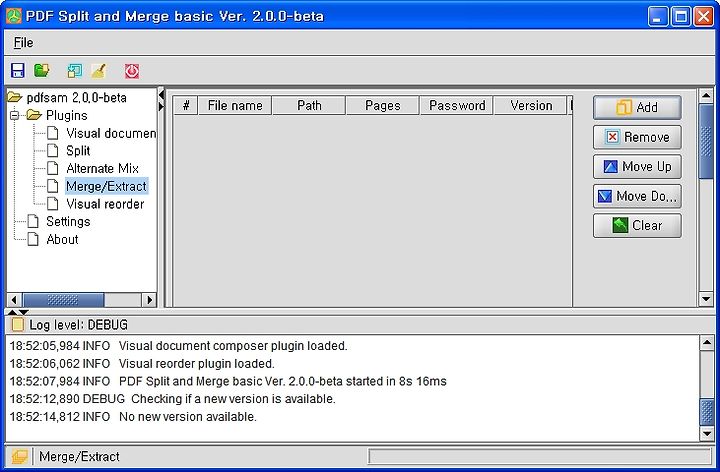Click the # column header
The height and width of the screenshot is (472, 720).
pyautogui.click(x=186, y=106)
